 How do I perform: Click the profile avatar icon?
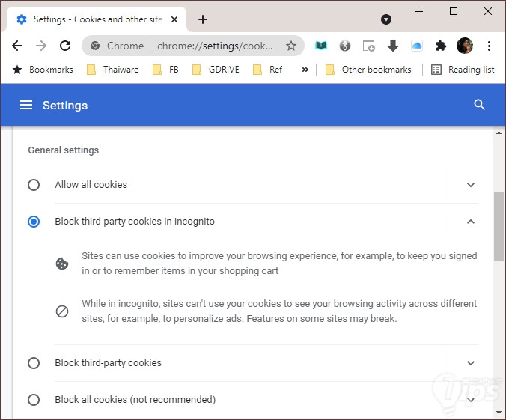(x=465, y=46)
